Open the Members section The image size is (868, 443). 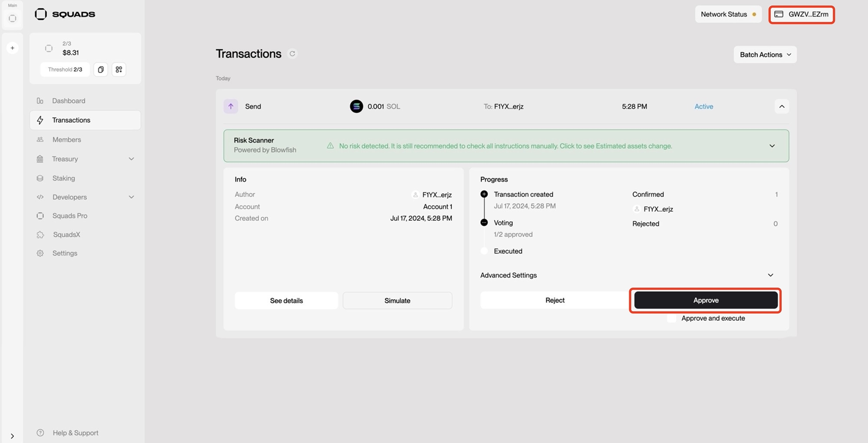pyautogui.click(x=66, y=139)
